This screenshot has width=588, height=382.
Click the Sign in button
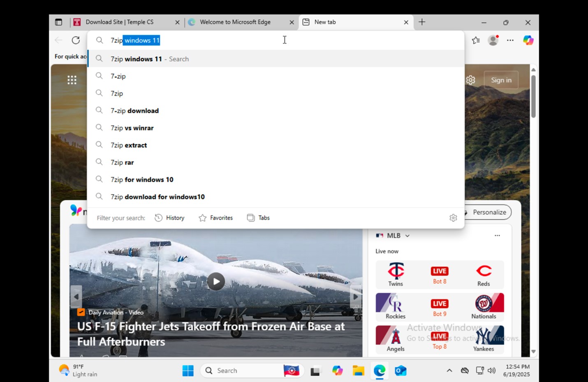click(x=501, y=80)
